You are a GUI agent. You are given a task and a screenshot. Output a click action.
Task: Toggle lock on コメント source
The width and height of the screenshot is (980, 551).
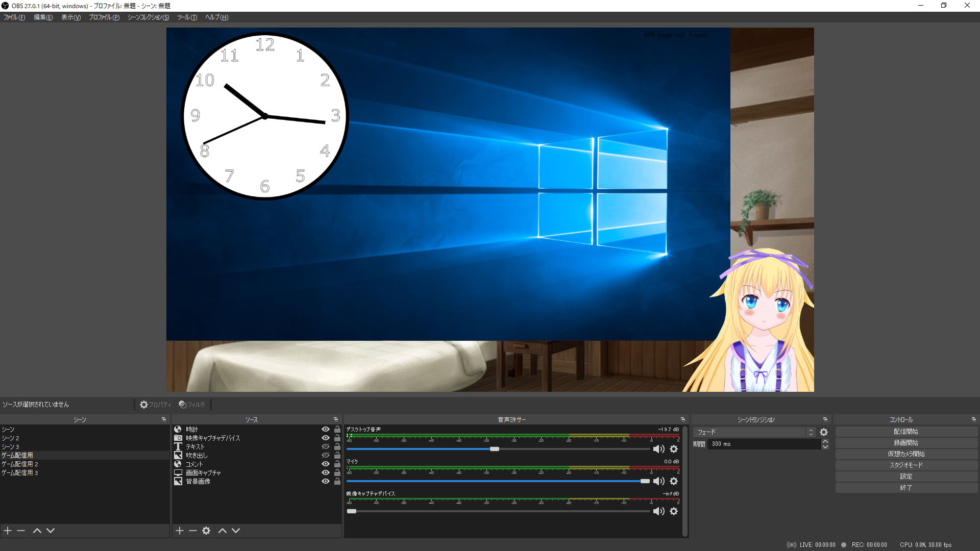337,464
